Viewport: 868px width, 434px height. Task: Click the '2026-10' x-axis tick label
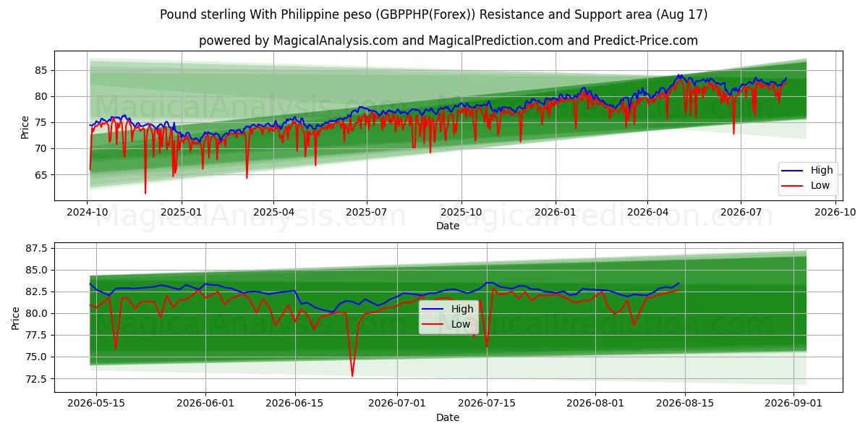click(x=834, y=213)
